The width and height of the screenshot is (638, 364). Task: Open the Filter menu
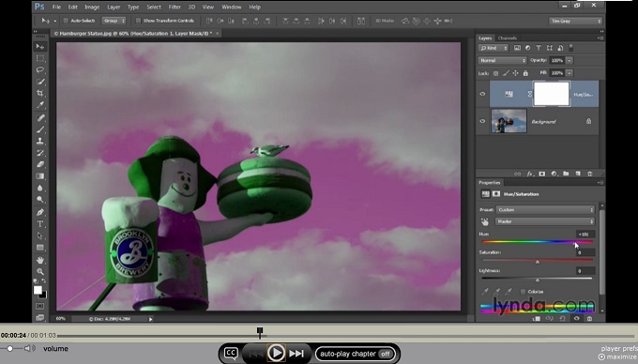175,7
